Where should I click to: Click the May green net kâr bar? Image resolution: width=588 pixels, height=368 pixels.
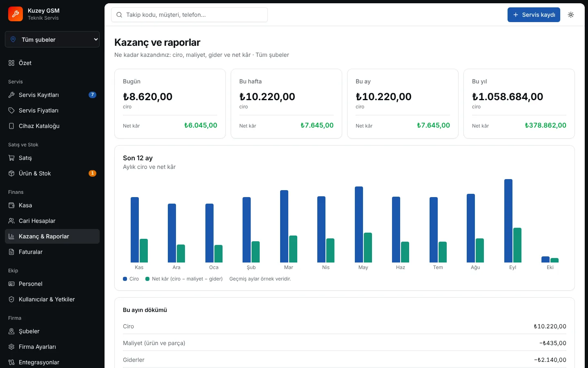pos(368,247)
